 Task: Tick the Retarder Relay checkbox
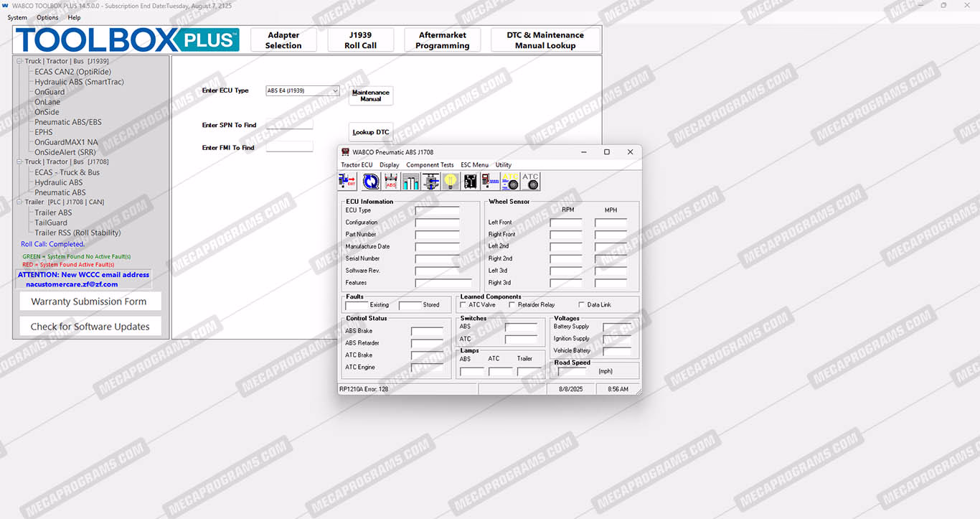pyautogui.click(x=512, y=304)
